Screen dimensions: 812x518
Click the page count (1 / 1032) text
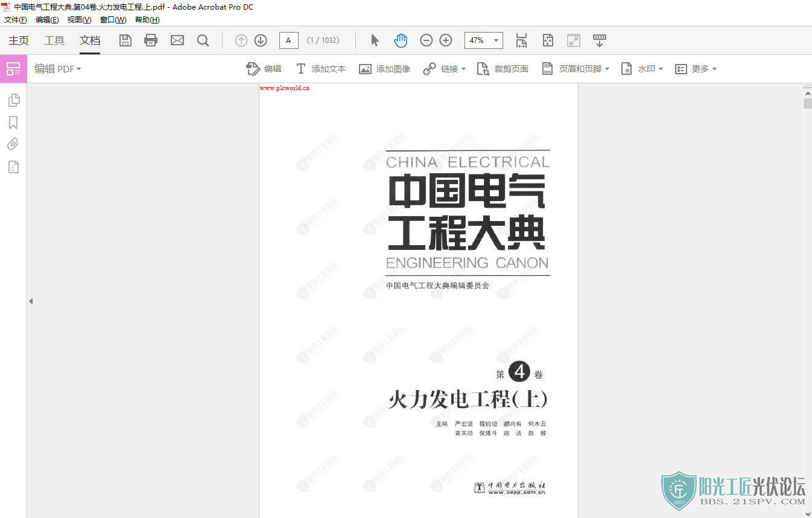323,40
